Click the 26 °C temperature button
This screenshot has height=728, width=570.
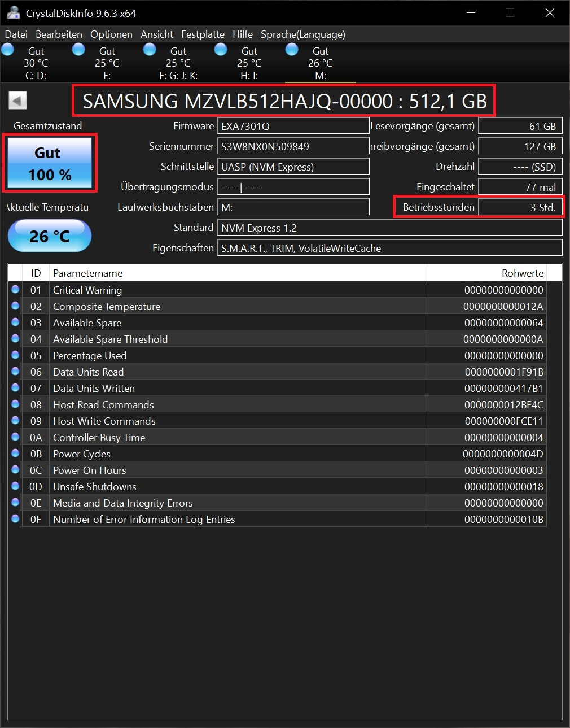(50, 236)
